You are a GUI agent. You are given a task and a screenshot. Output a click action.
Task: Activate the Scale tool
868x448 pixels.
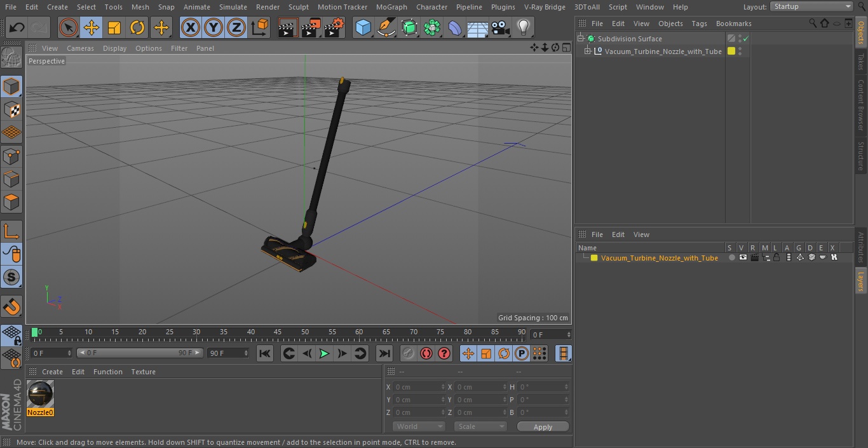coord(114,28)
